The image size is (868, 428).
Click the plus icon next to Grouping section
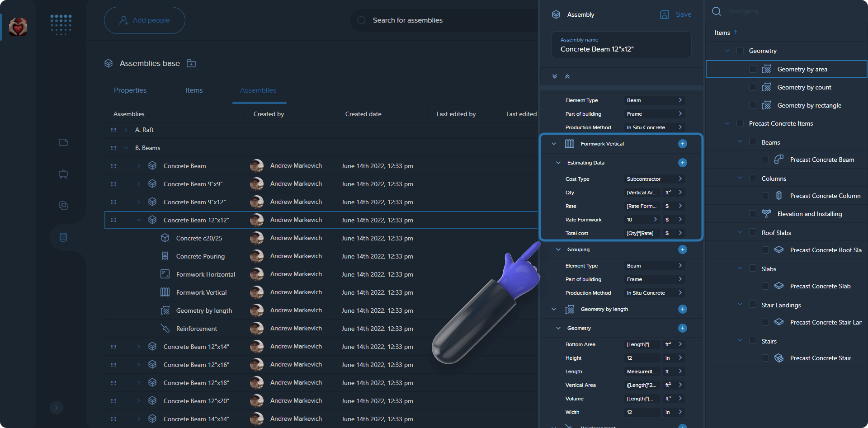(683, 249)
